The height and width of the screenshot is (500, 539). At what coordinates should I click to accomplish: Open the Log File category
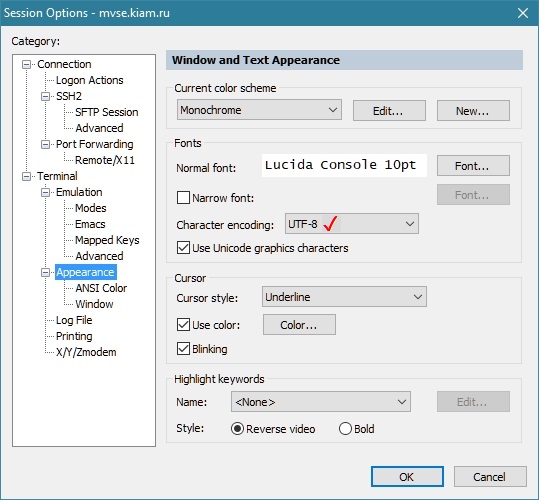74,320
